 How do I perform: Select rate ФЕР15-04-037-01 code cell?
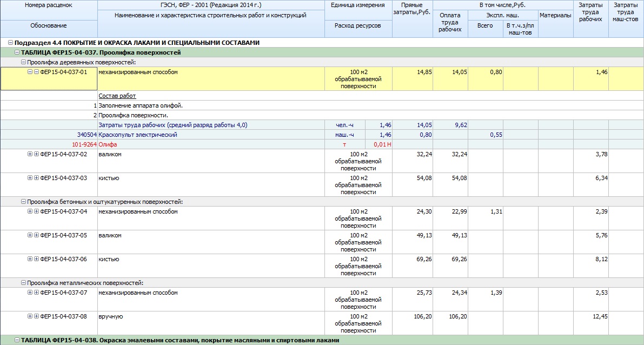point(49,78)
